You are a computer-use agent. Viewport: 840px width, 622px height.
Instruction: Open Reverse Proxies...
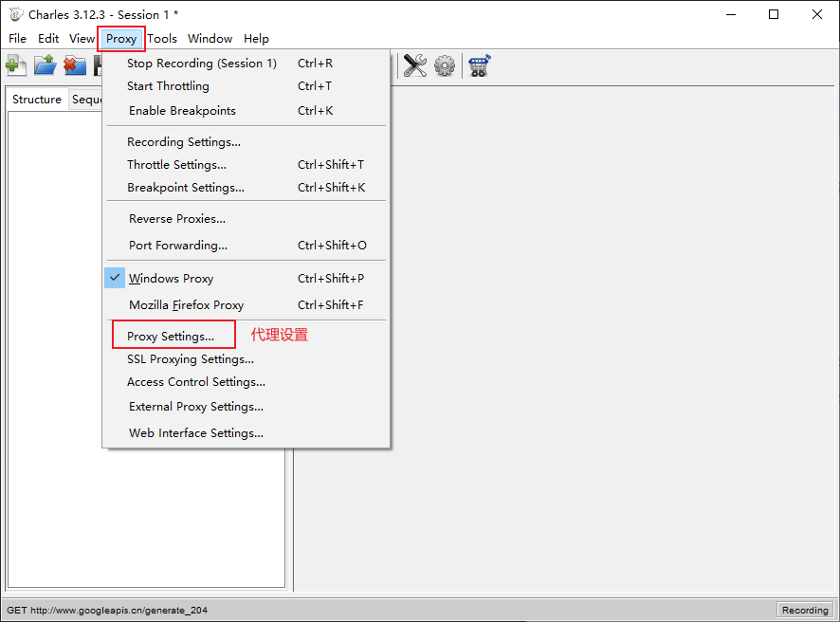click(246, 219)
